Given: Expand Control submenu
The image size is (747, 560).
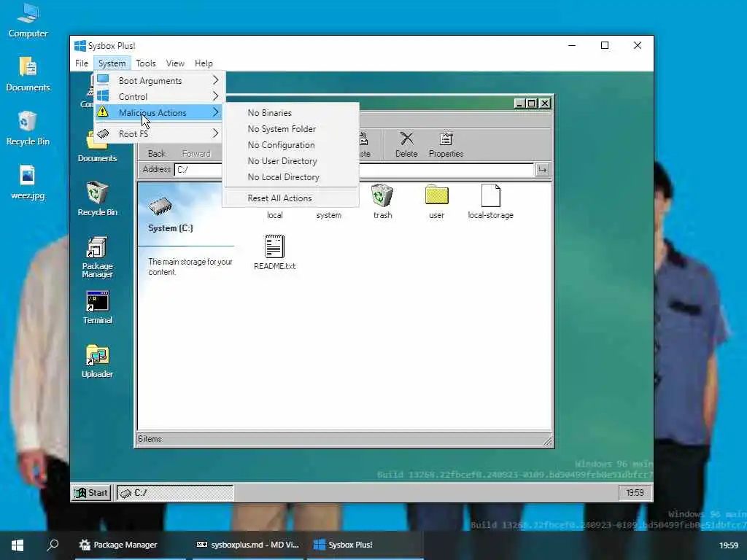Looking at the screenshot, I should pos(158,97).
